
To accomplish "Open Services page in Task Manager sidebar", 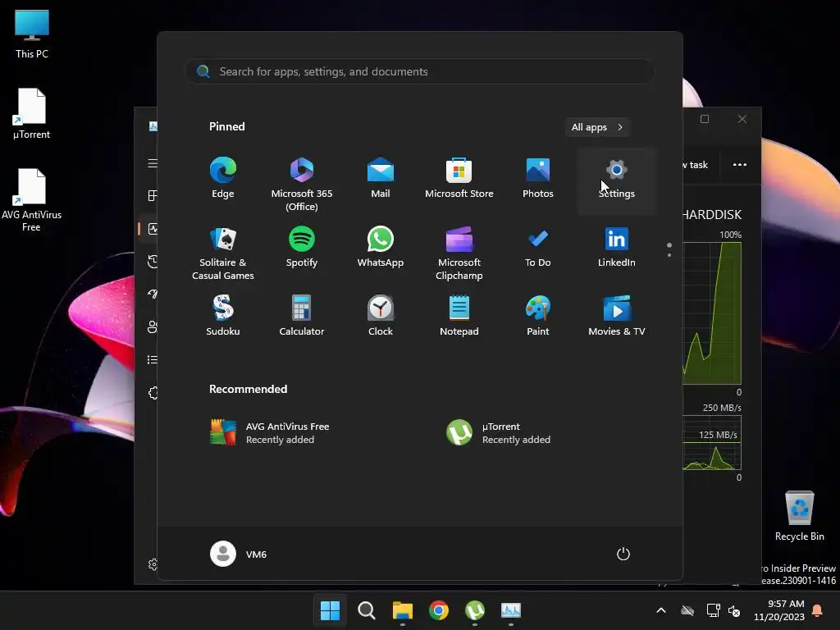I will [153, 393].
